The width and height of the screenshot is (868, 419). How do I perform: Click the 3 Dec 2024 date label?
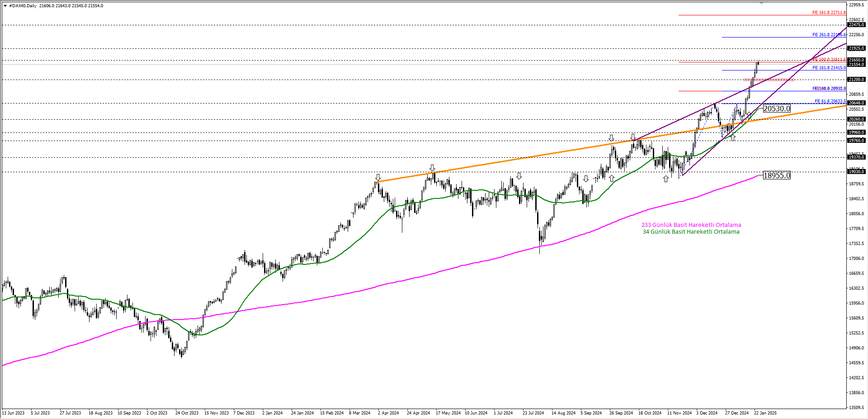point(707,413)
